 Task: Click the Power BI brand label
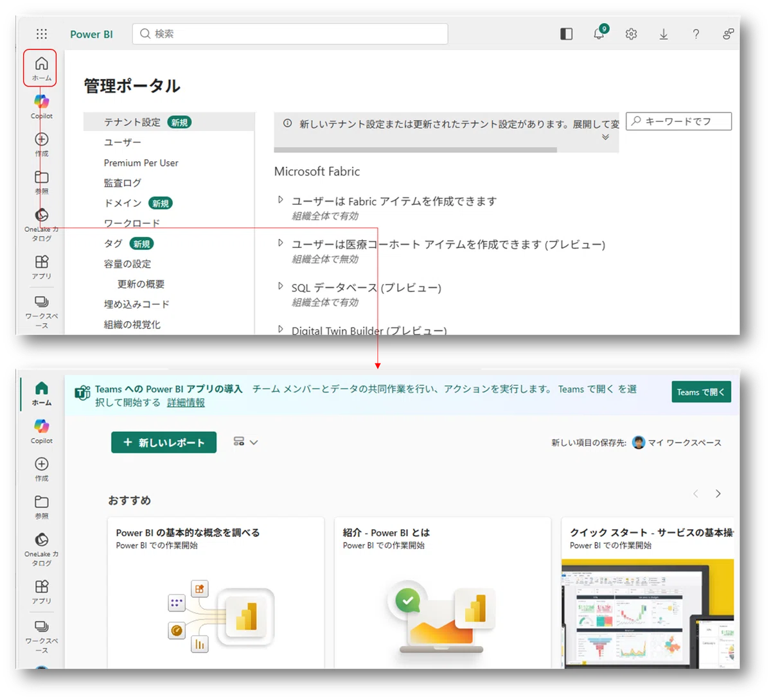click(x=91, y=34)
